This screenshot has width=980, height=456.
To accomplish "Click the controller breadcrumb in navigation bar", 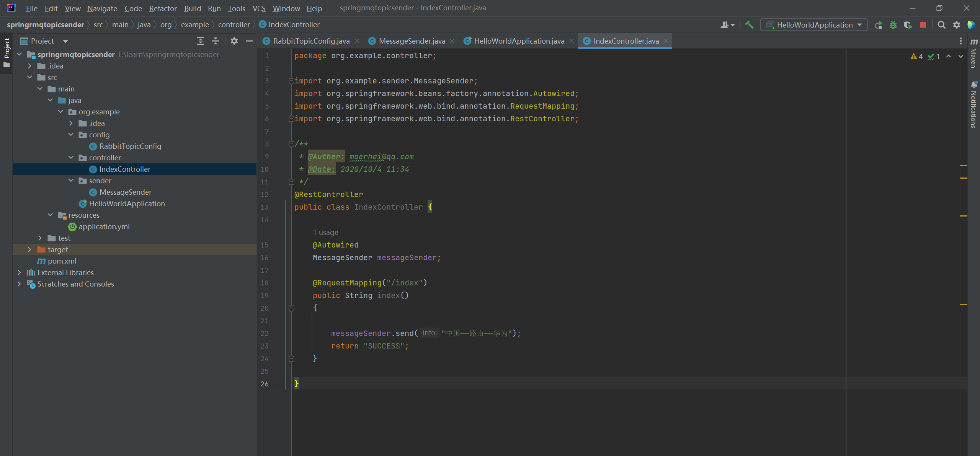I will (x=234, y=24).
